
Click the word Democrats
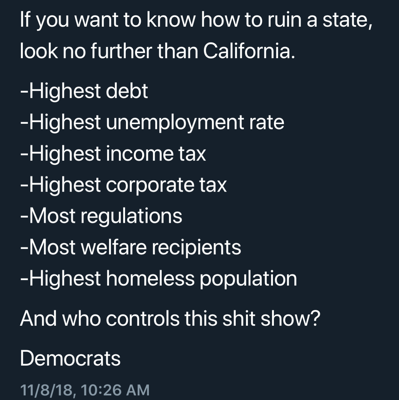coord(70,359)
